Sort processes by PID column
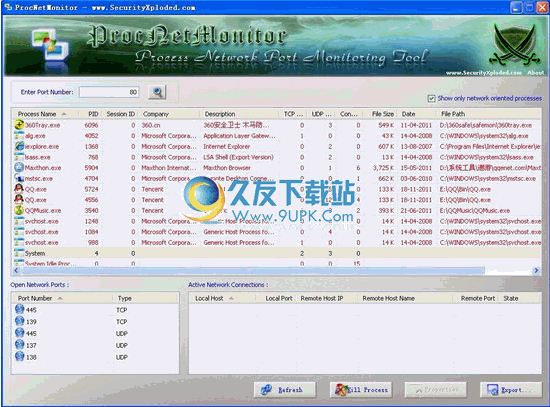Viewport: 550px width, 407px height. click(x=89, y=114)
